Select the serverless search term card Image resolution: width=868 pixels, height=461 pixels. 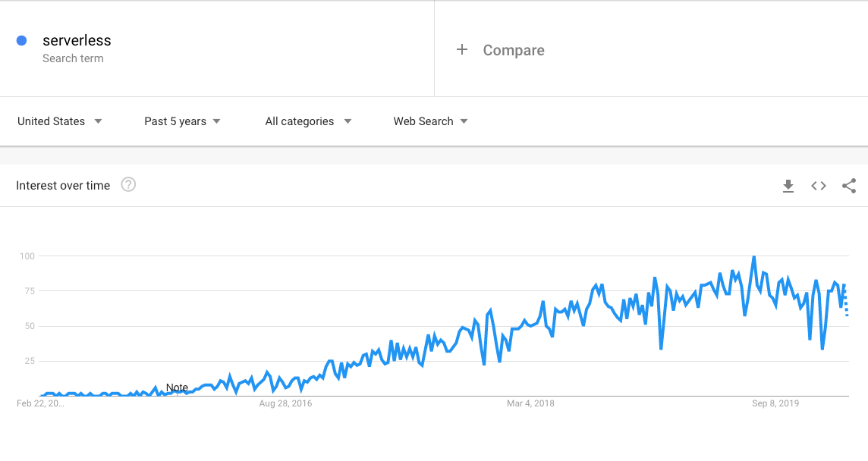coord(76,47)
